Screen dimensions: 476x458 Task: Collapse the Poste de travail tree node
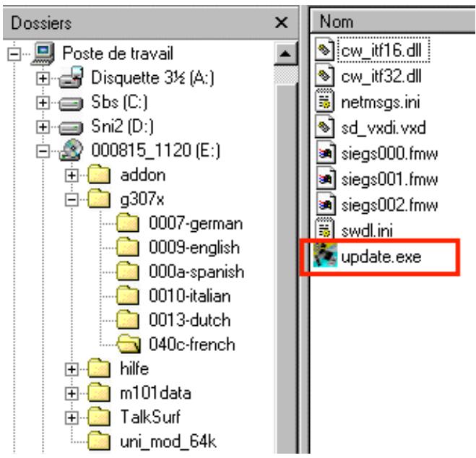[14, 54]
